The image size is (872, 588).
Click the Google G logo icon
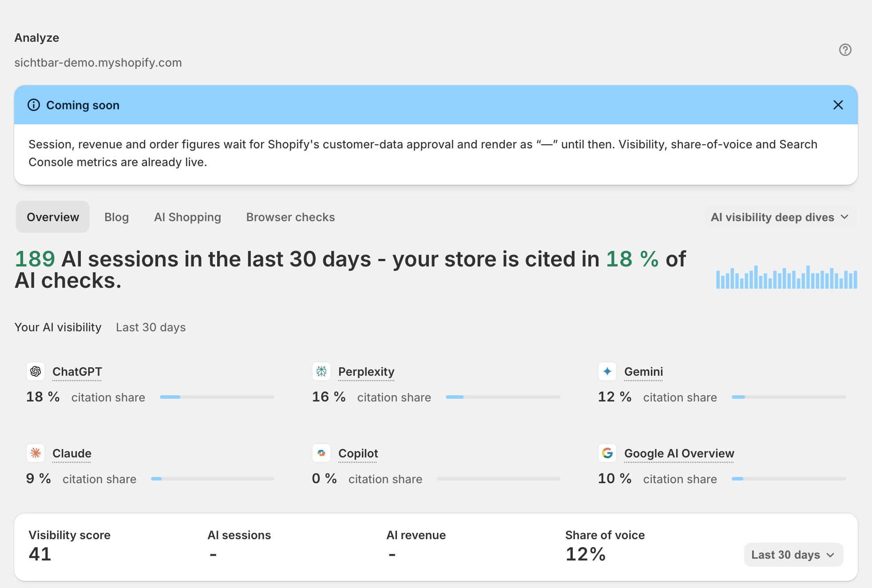click(x=607, y=453)
